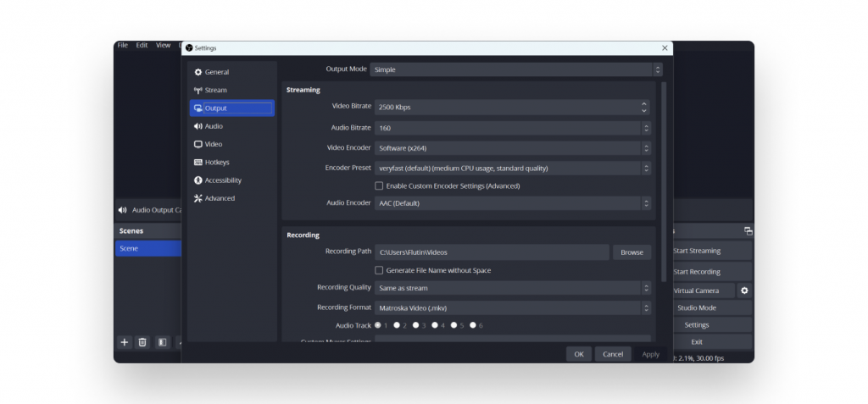Switch to the Video settings tab

pyautogui.click(x=232, y=145)
